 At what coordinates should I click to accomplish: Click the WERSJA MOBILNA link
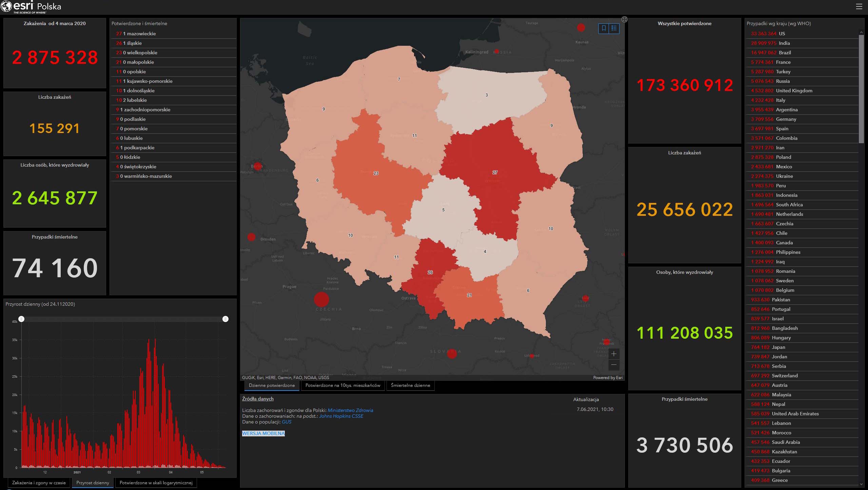click(263, 433)
